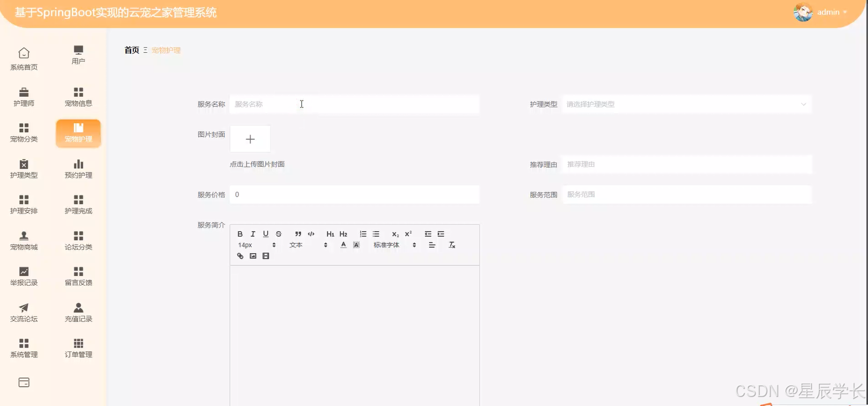Open 交流论坛 in the sidebar
The width and height of the screenshot is (868, 406).
[24, 313]
